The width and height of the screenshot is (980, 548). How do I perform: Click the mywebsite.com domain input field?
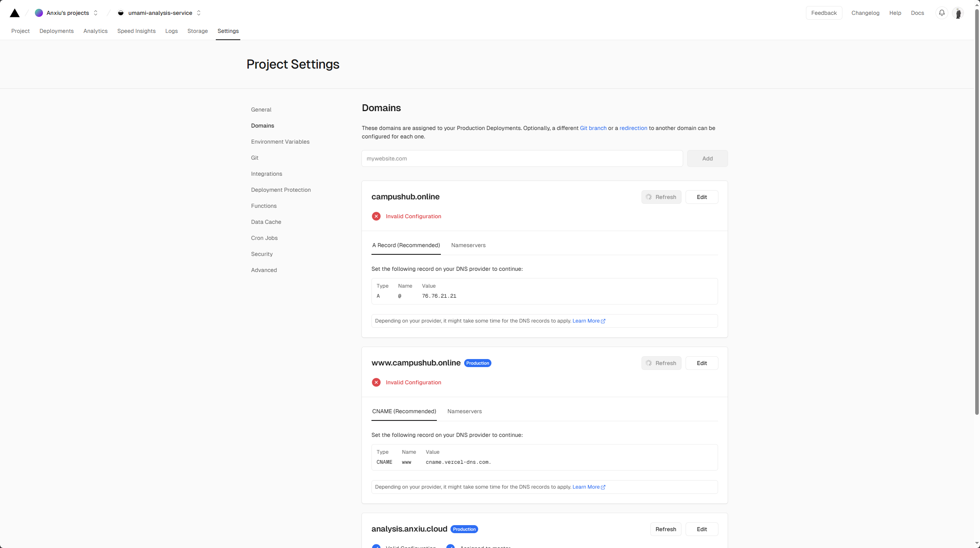click(522, 158)
